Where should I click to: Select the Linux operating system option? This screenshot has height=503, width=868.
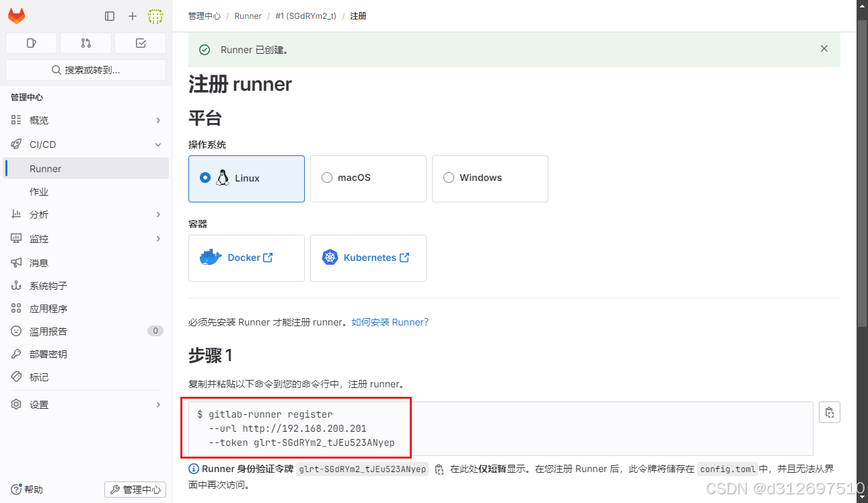point(246,179)
